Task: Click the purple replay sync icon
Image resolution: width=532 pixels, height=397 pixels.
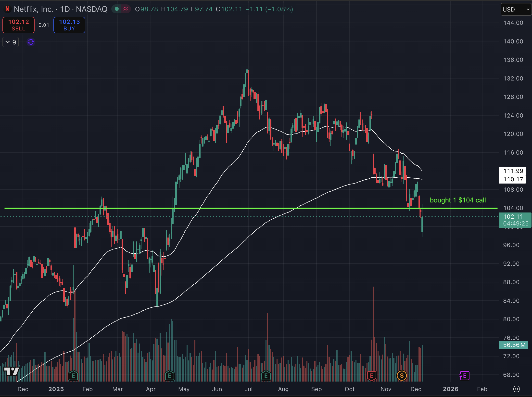Action: click(31, 42)
